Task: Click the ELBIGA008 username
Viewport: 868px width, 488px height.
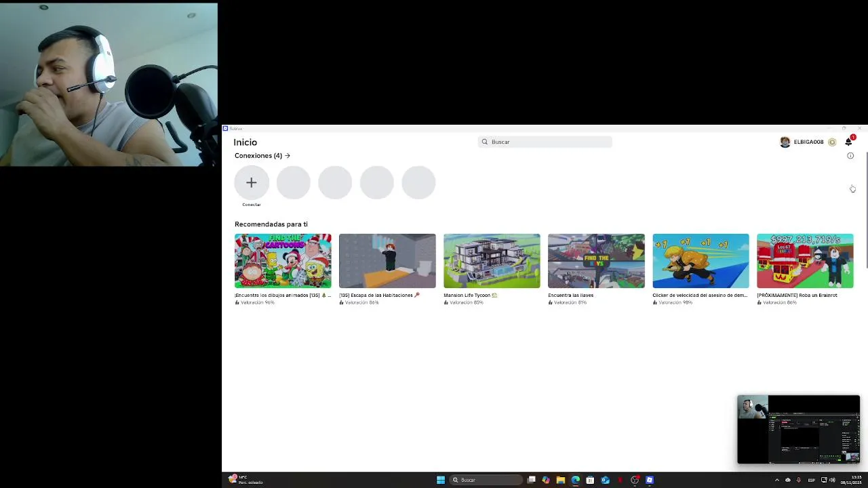Action: (808, 142)
